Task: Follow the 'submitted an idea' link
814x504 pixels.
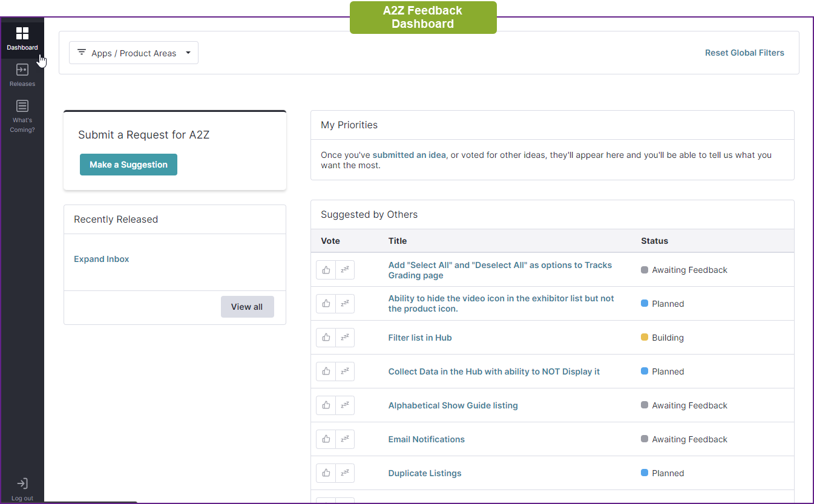Action: (x=409, y=155)
